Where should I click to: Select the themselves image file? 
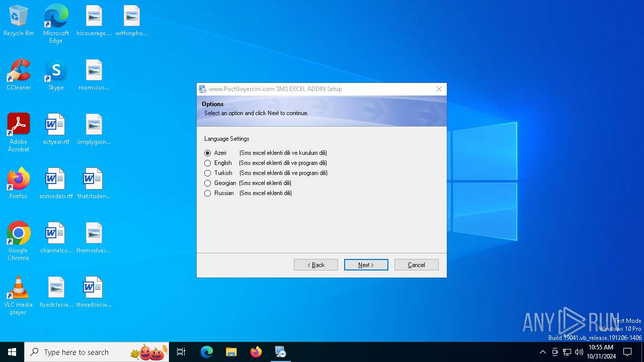coord(94,238)
